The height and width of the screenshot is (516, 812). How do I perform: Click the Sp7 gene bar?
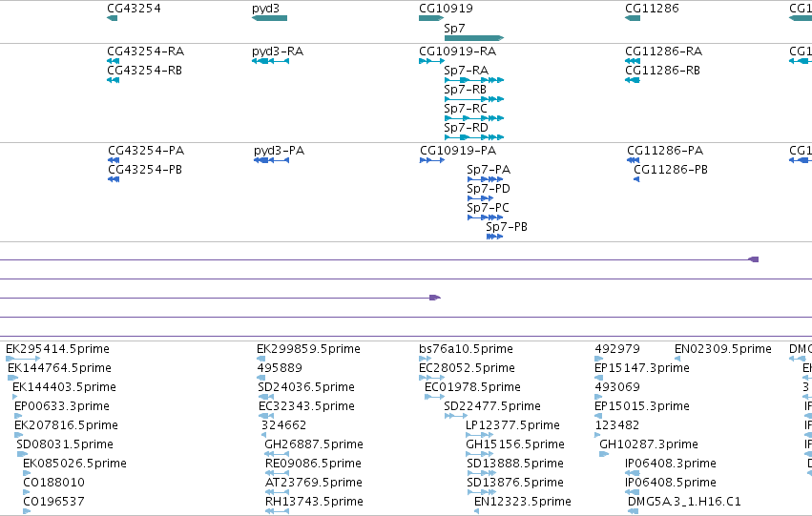(474, 38)
